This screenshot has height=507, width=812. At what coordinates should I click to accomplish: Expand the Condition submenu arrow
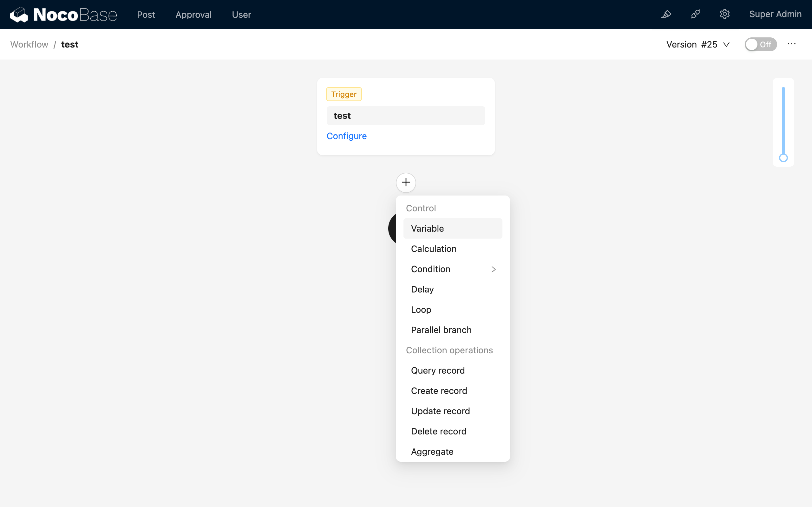[x=493, y=269]
